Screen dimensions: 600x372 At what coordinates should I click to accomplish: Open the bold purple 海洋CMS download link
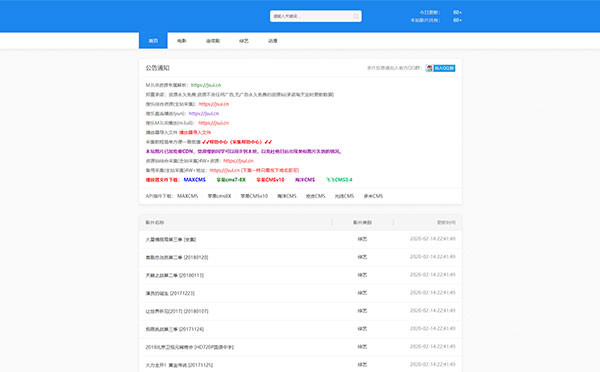click(x=305, y=179)
